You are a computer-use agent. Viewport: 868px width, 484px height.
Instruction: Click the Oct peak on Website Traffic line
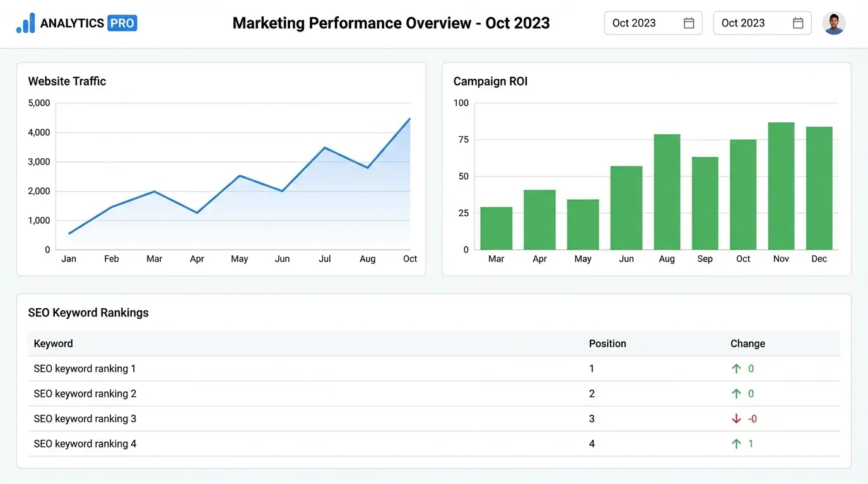[x=409, y=118]
